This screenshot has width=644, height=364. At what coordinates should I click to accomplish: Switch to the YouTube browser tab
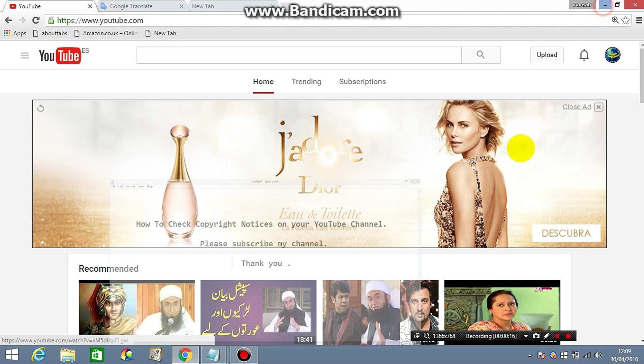tap(50, 6)
